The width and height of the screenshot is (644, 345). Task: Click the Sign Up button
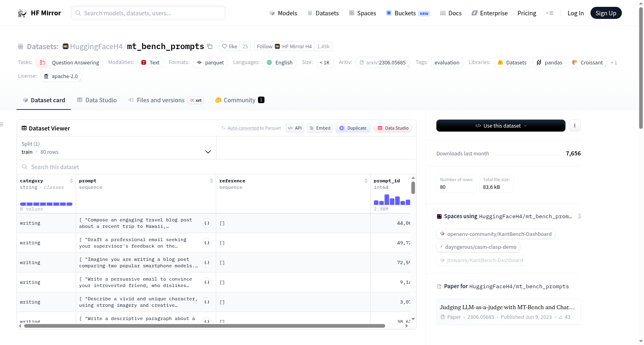tap(606, 13)
